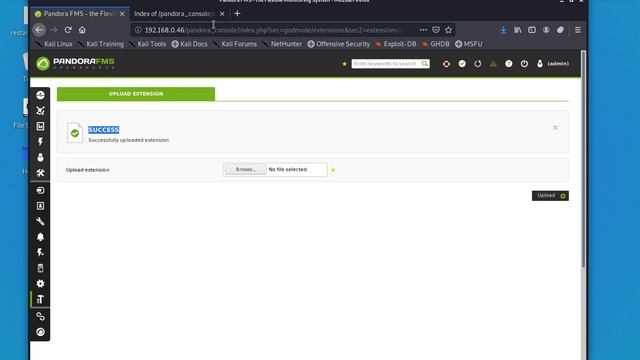Open the Firefox downloads arrow
The width and height of the screenshot is (640, 360).
[x=503, y=30]
